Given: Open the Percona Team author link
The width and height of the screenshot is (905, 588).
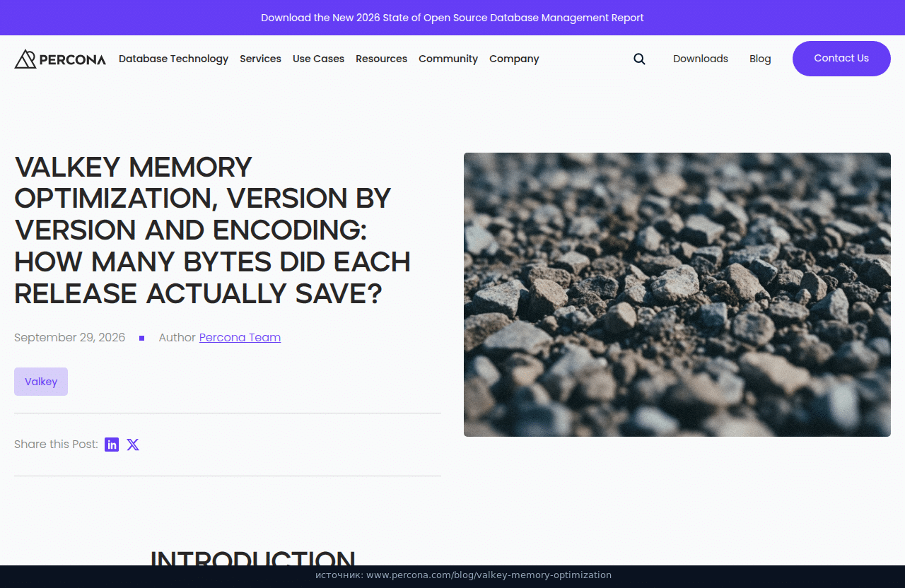Looking at the screenshot, I should click(x=240, y=338).
